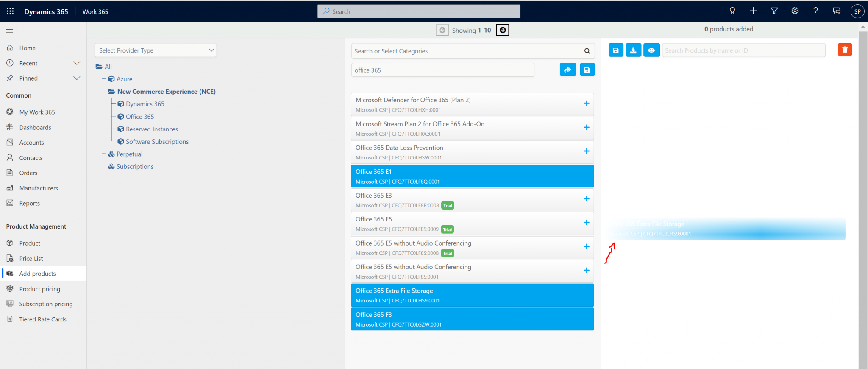Open the settings gear icon

point(795,11)
